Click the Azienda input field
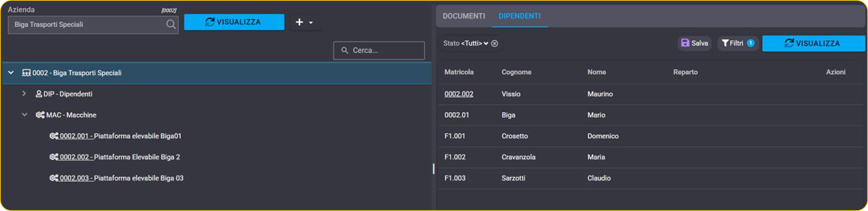 point(93,25)
